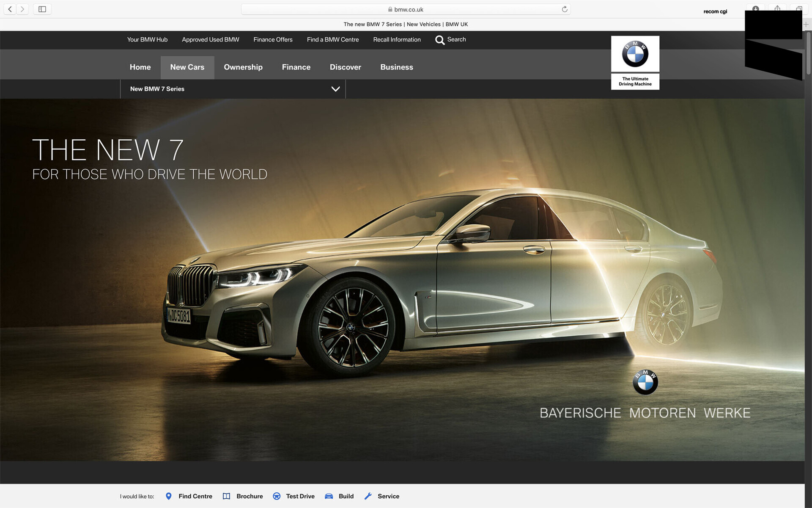Reload the page with refresh icon
The width and height of the screenshot is (812, 508).
tap(564, 9)
